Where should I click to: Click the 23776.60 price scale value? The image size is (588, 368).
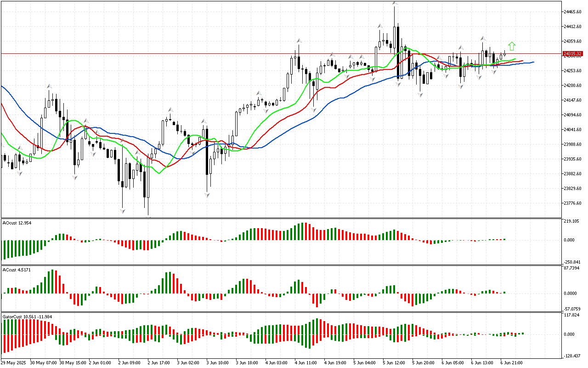(572, 203)
